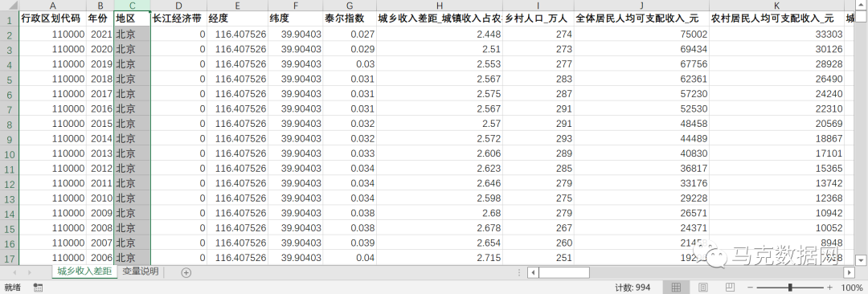The image size is (868, 294).
Task: Click the vertical scrollbar down arrow
Action: [861, 259]
